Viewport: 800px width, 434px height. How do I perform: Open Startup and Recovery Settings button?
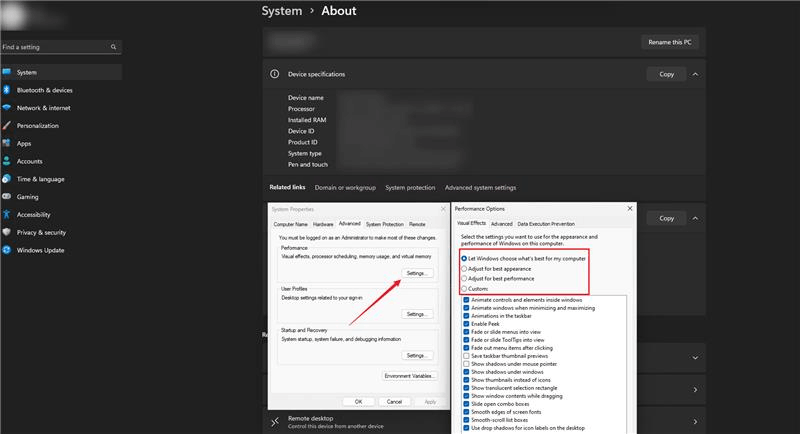tap(417, 355)
